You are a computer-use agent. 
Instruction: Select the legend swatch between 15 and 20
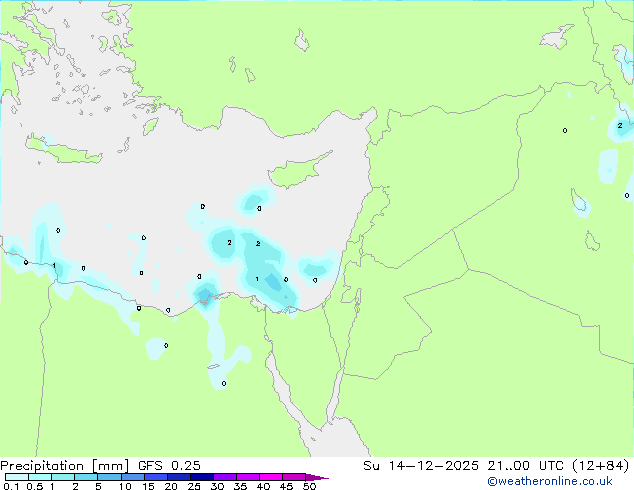click(x=155, y=477)
